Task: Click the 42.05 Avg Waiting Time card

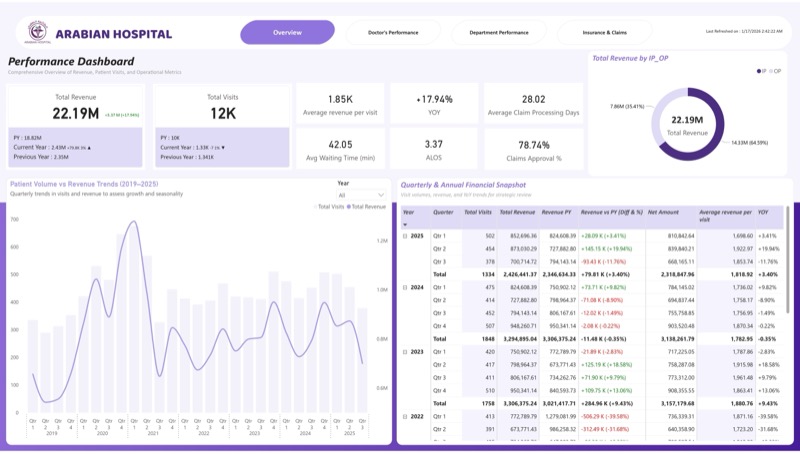Action: 340,149
